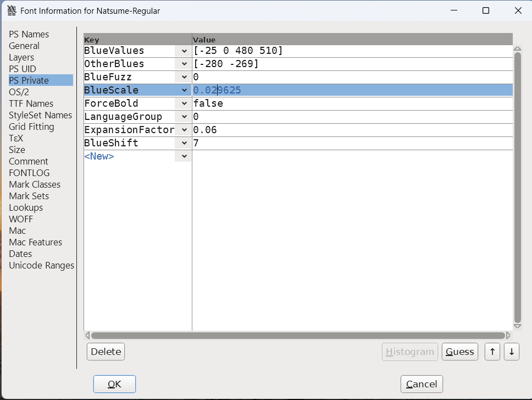Switch to the TTF Names section

(x=31, y=103)
